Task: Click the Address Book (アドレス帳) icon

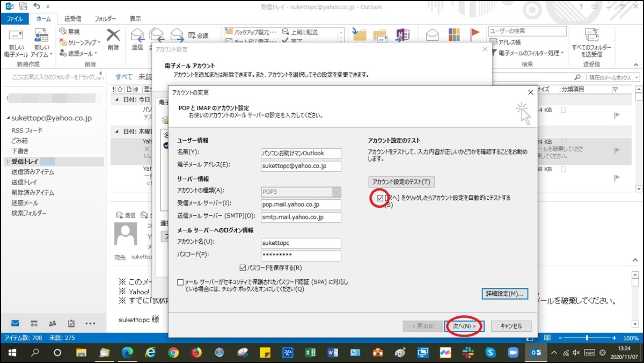Action: point(493,42)
